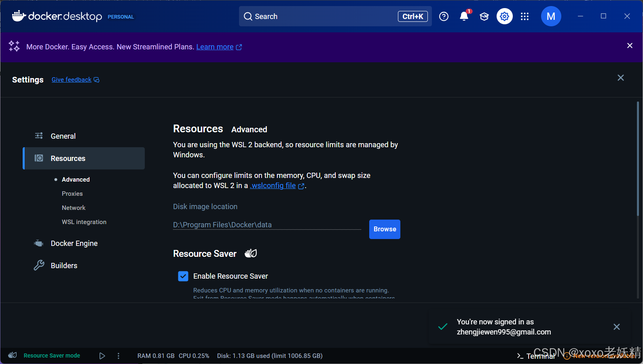Click the disk image location path field
This screenshot has height=364, width=643.
[267, 225]
